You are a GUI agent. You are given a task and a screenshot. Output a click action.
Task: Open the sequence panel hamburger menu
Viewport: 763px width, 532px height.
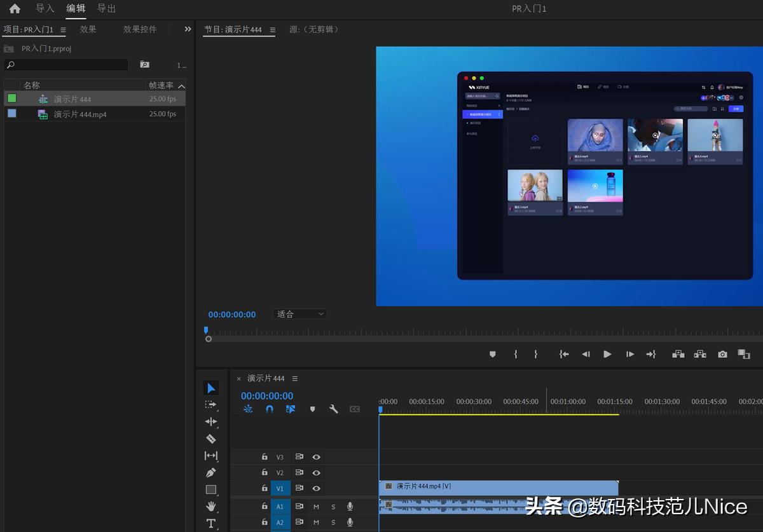(294, 378)
